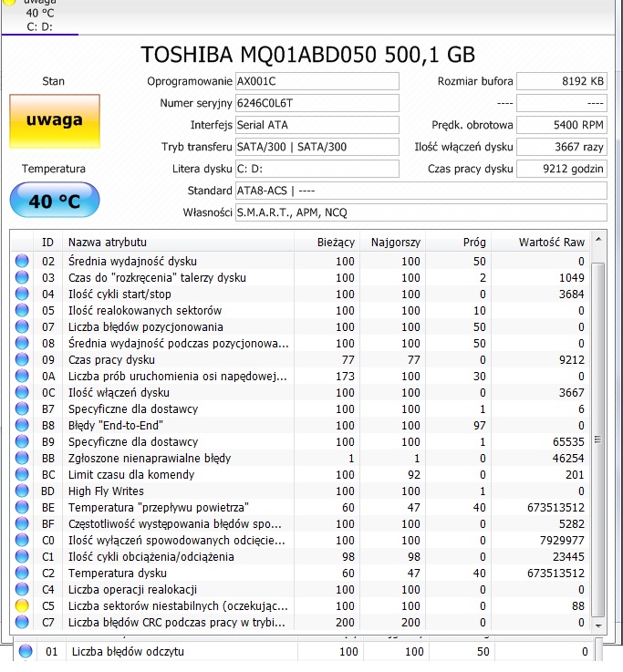Click raw value 46254 in BB row
Screen dimensions: 623x672
tap(568, 458)
